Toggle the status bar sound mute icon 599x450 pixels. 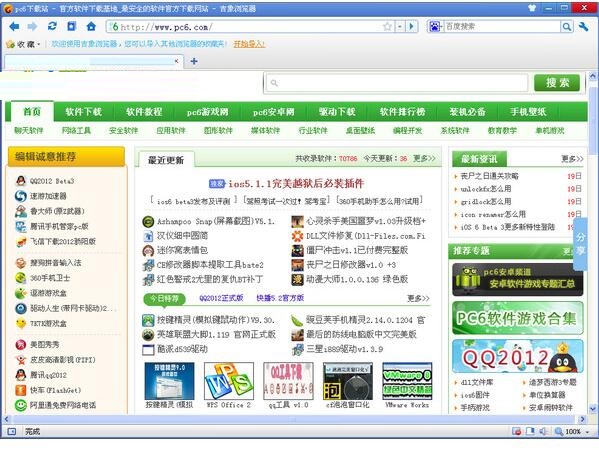543,431
